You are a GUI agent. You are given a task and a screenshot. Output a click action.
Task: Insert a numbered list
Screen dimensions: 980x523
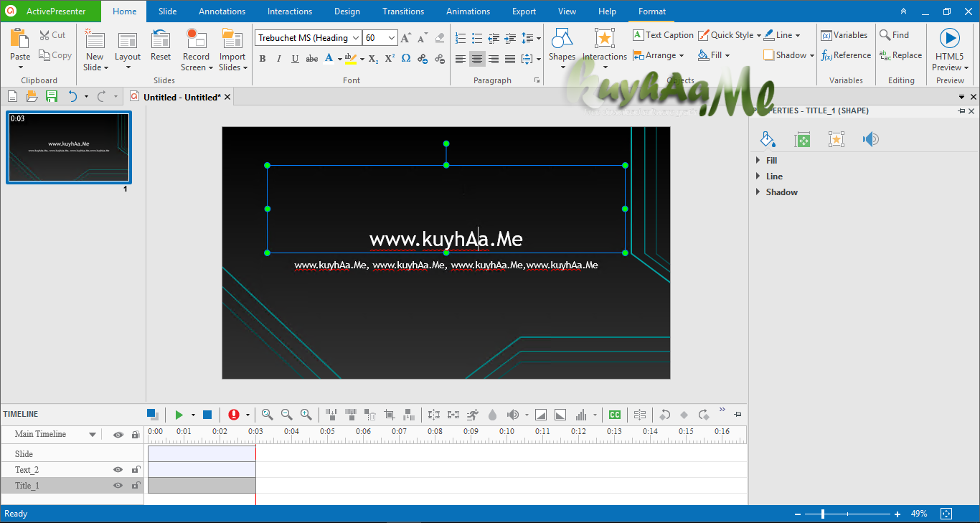pyautogui.click(x=461, y=38)
